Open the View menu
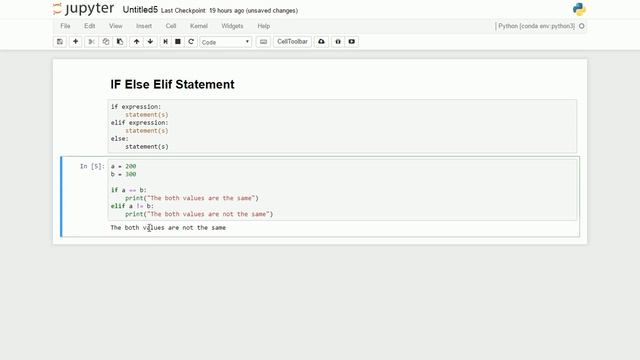The width and height of the screenshot is (640, 360). tap(116, 26)
